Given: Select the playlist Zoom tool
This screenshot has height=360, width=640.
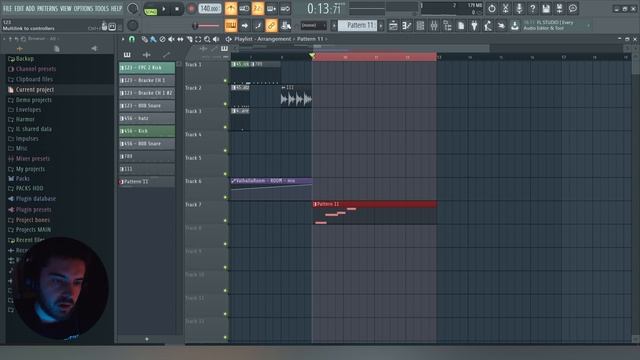Looking at the screenshot, I should [207, 39].
